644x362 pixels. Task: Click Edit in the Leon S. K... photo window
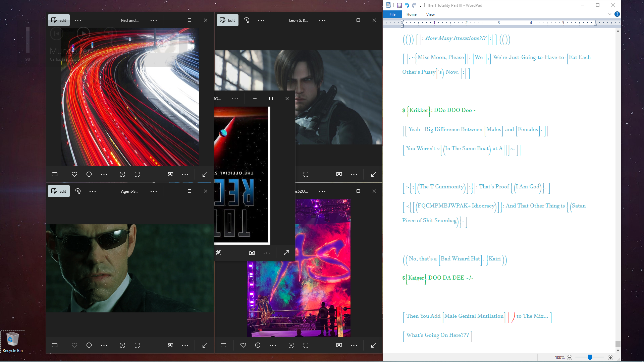(227, 20)
